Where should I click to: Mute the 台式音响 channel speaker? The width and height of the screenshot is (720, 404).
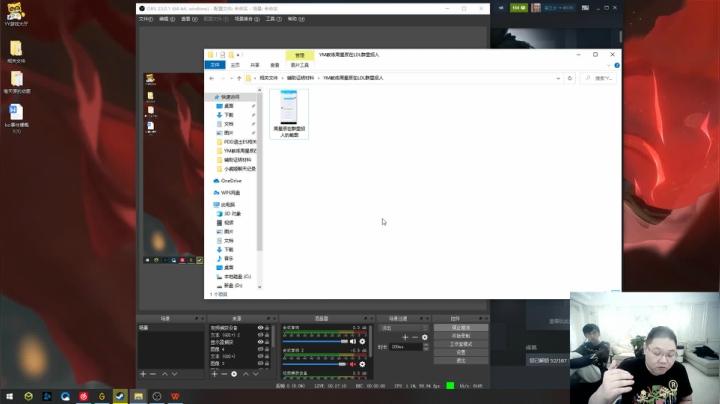pyautogui.click(x=353, y=342)
